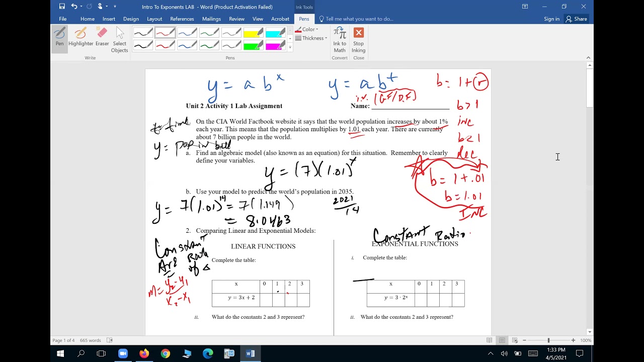Screen dimensions: 644x362
Task: Collapse the ribbon with the arrow
Action: click(588, 58)
